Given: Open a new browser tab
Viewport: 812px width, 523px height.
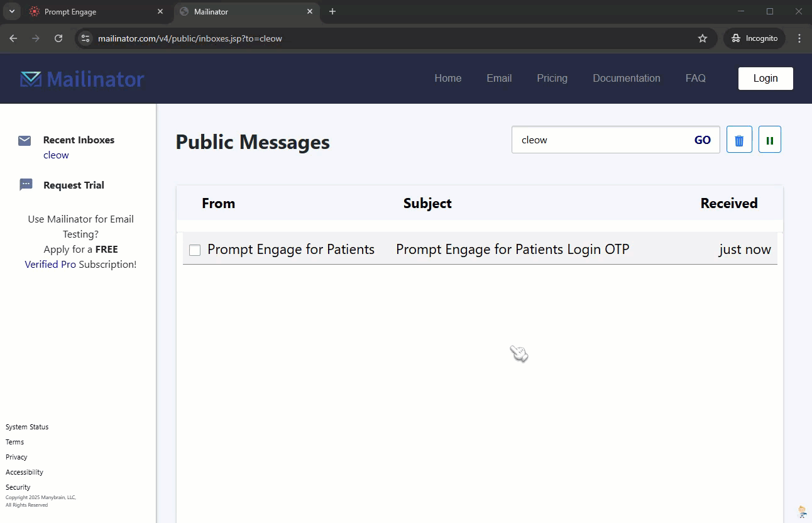Looking at the screenshot, I should (332, 11).
